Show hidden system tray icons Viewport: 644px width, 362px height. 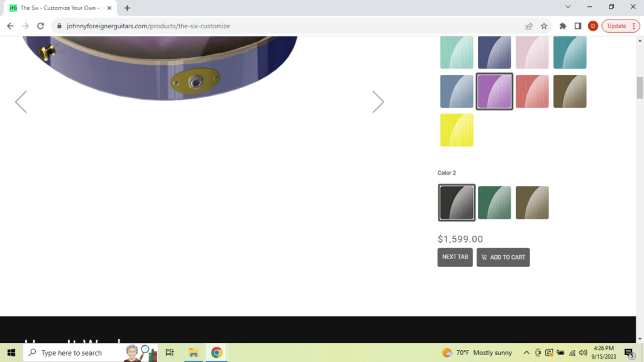[x=526, y=353]
